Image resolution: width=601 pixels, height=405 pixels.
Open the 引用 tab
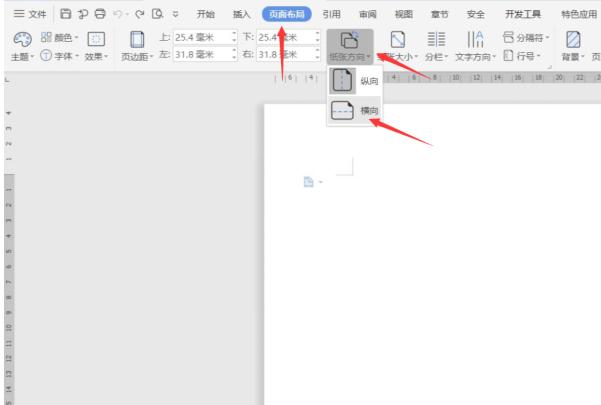(332, 14)
